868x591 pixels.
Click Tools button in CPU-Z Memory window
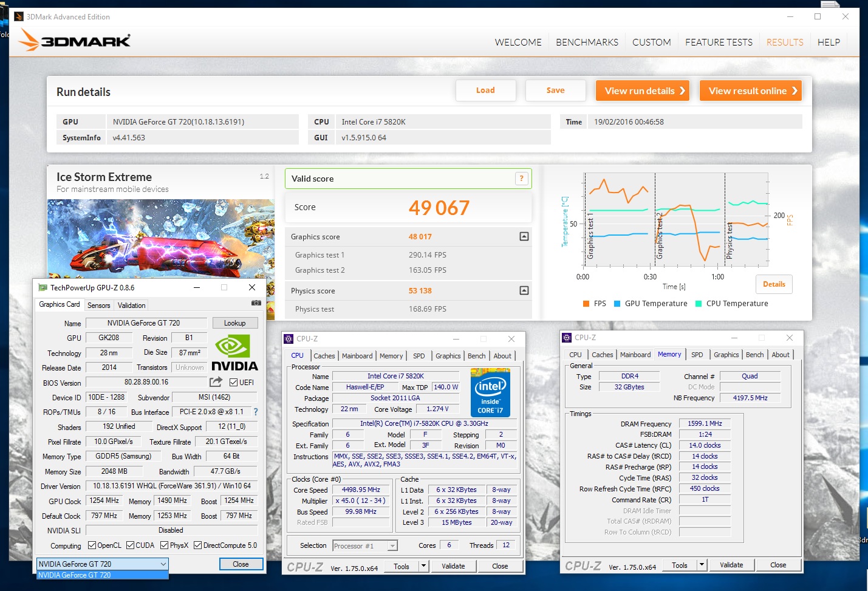680,565
